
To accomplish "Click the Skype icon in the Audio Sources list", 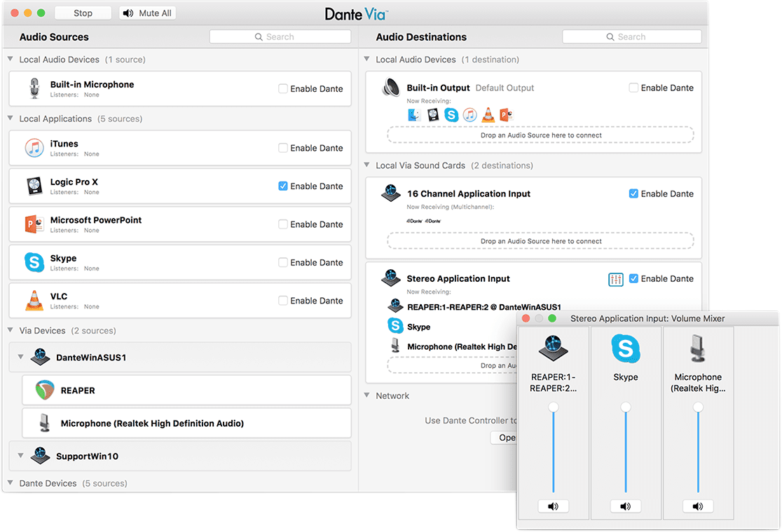I will point(34,262).
